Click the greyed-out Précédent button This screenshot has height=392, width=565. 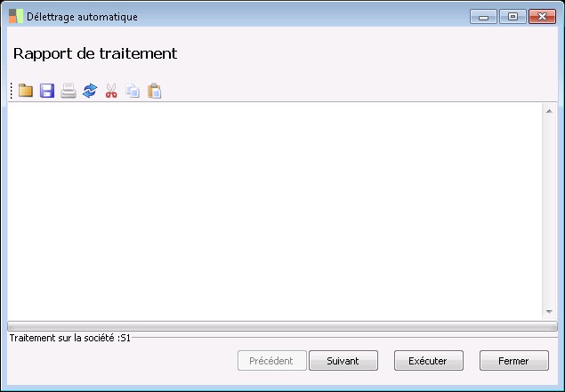click(x=272, y=361)
